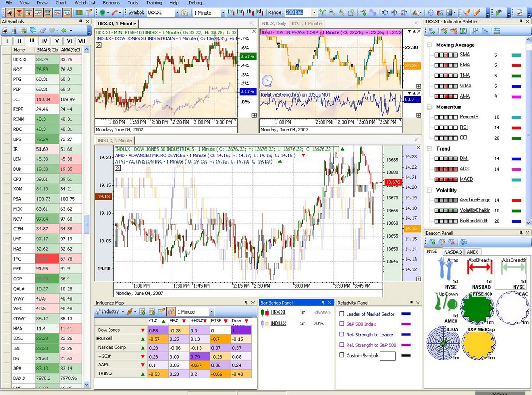Click the AvgTrueRange indicator link
Viewport: 532px width, 395px height.
pyautogui.click(x=475, y=200)
